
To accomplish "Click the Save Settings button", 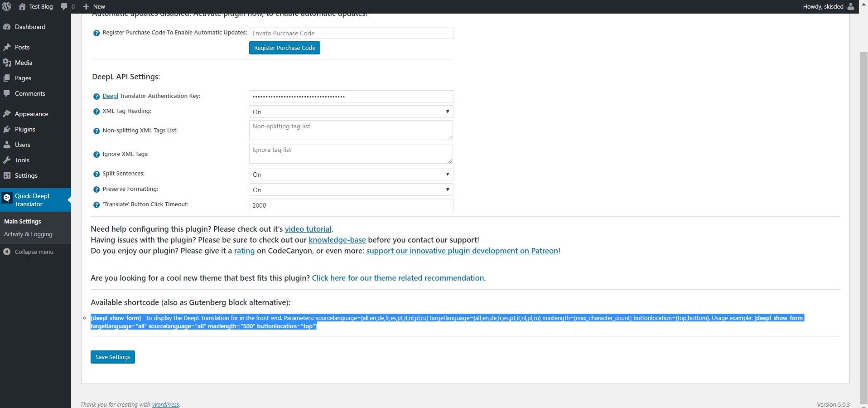I will pos(113,357).
